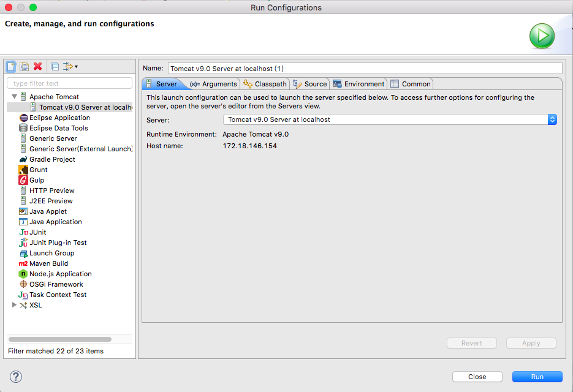Select the Eclipse Data Tools icon
This screenshot has width=573, height=392.
23,128
